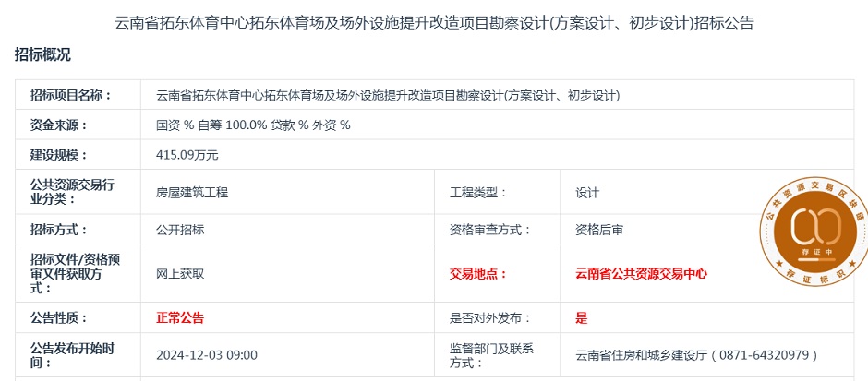This screenshot has width=868, height=381.
Task: Select the 2024-12-03 09:00 publish start time
Action: pyautogui.click(x=207, y=355)
